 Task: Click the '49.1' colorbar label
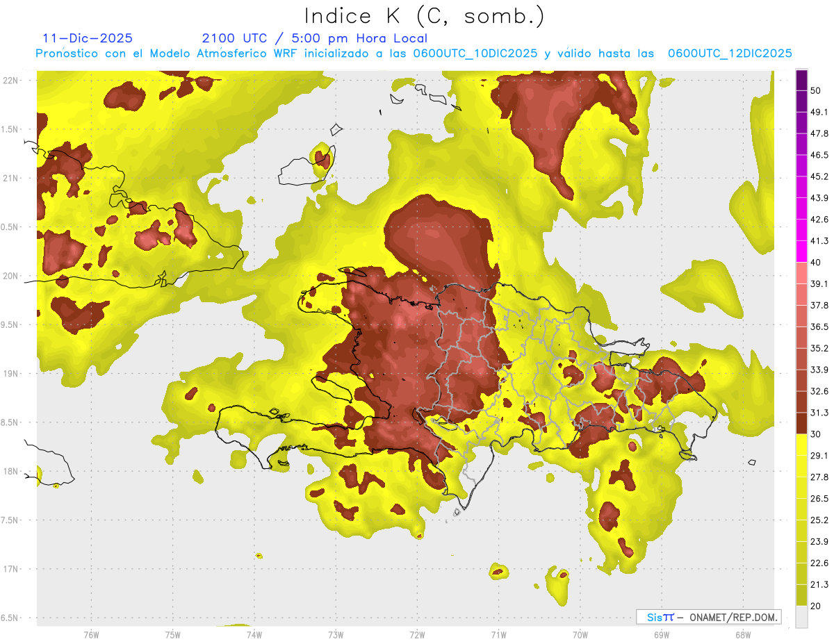(x=819, y=112)
